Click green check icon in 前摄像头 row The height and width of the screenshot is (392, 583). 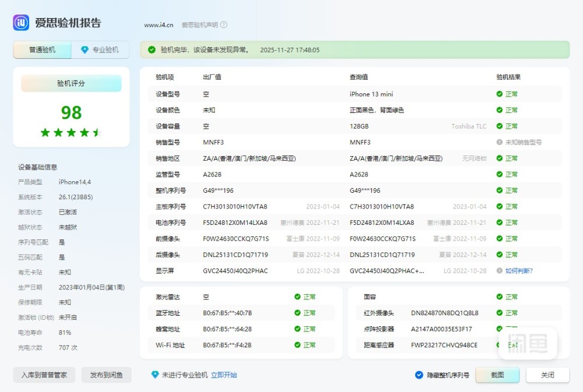500,239
